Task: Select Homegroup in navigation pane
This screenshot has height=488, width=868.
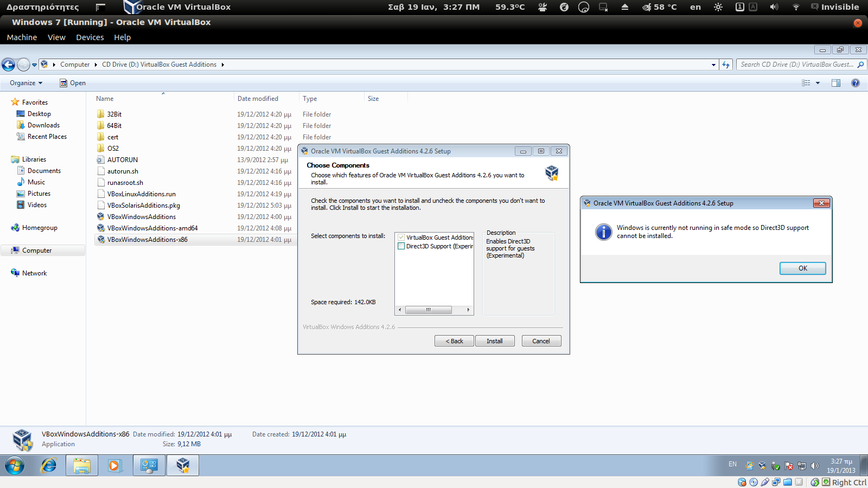Action: [x=40, y=228]
